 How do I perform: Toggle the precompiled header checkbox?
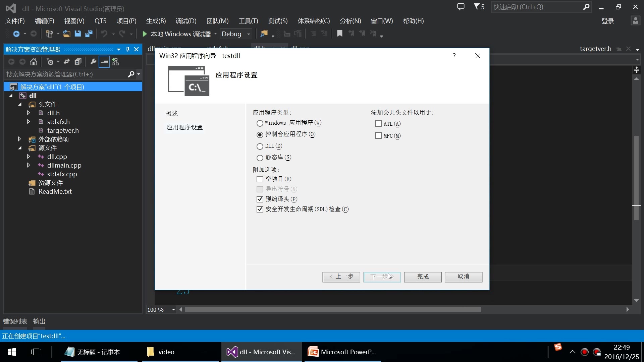[x=260, y=199]
